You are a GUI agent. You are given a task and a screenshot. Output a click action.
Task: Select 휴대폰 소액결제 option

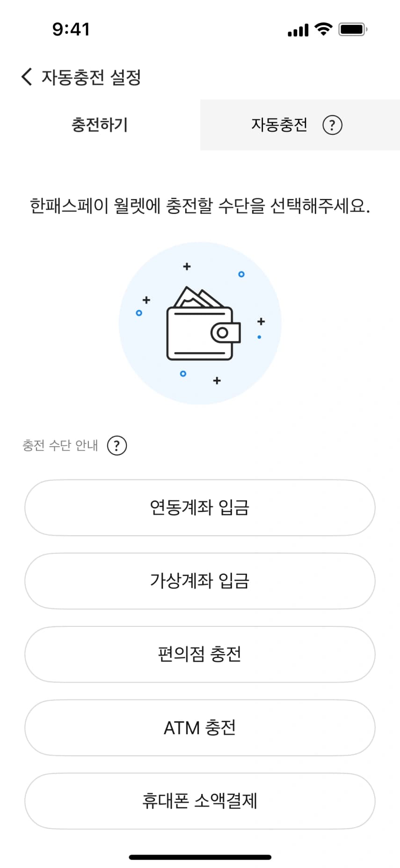[200, 801]
